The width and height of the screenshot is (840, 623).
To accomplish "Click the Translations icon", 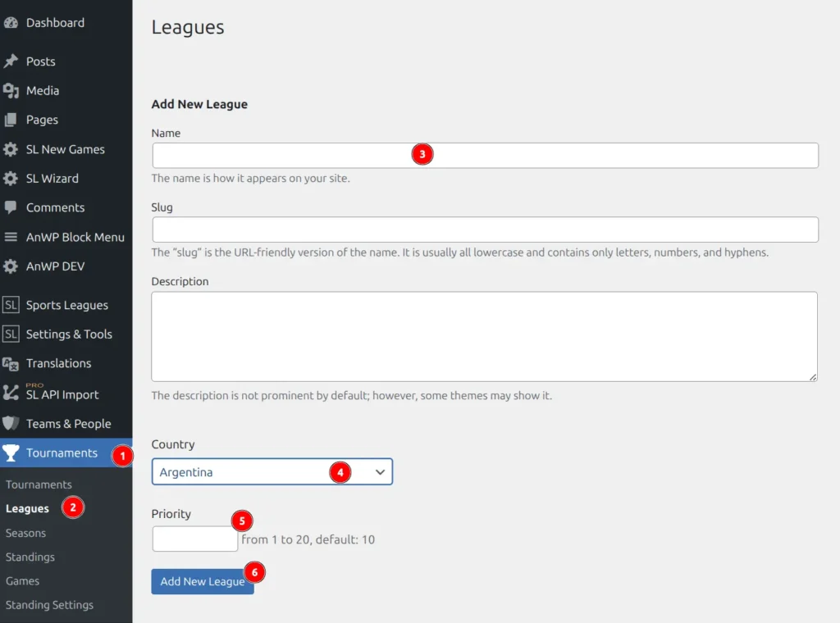I will point(11,363).
